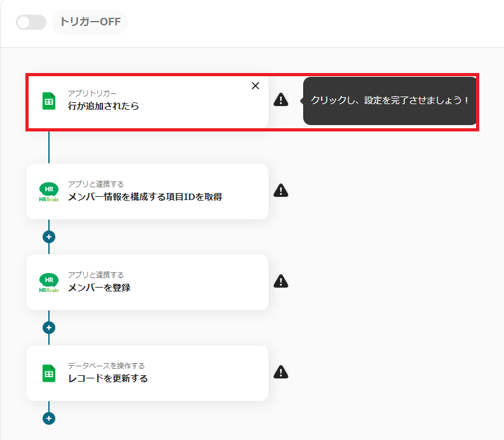The image size is (504, 440).
Task: Click HRBrain icon in 項目IDを取得 card
Action: tap(49, 192)
